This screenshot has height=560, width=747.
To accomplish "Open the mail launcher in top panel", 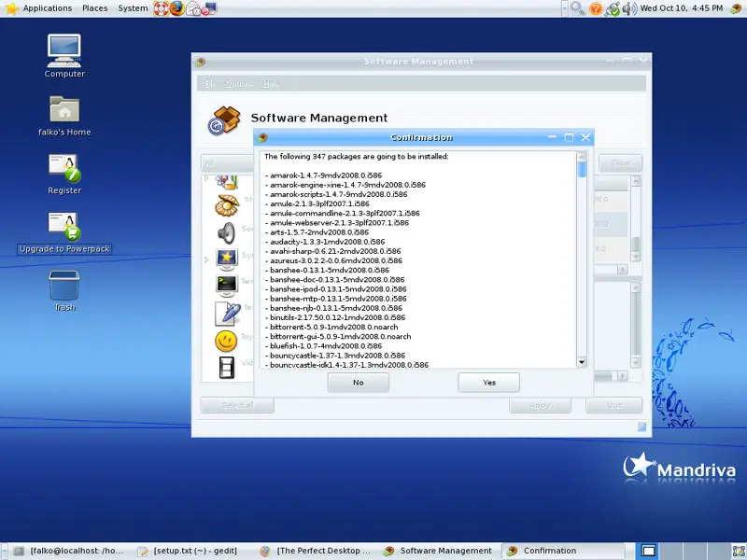I will (x=193, y=8).
